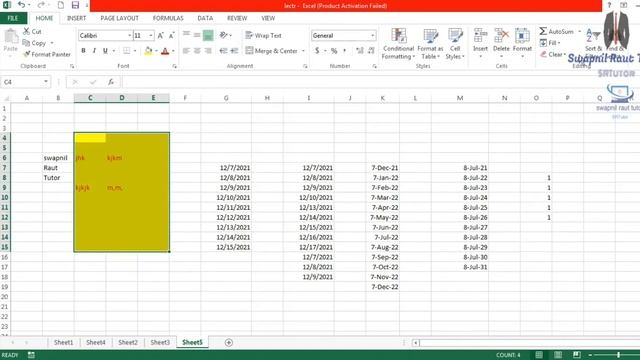Click the Insert Function fx icon
This screenshot has height=360, width=640.
pyautogui.click(x=111, y=82)
